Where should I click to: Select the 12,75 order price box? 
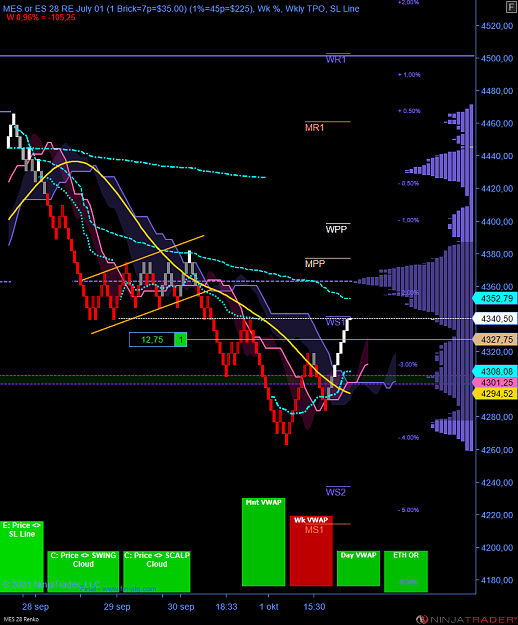point(152,340)
